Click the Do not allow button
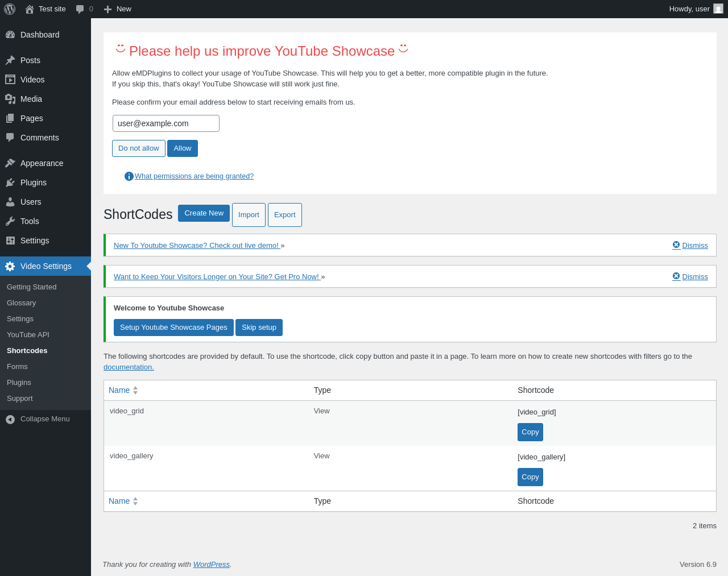Screen dimensions: 728x576 click(139, 148)
